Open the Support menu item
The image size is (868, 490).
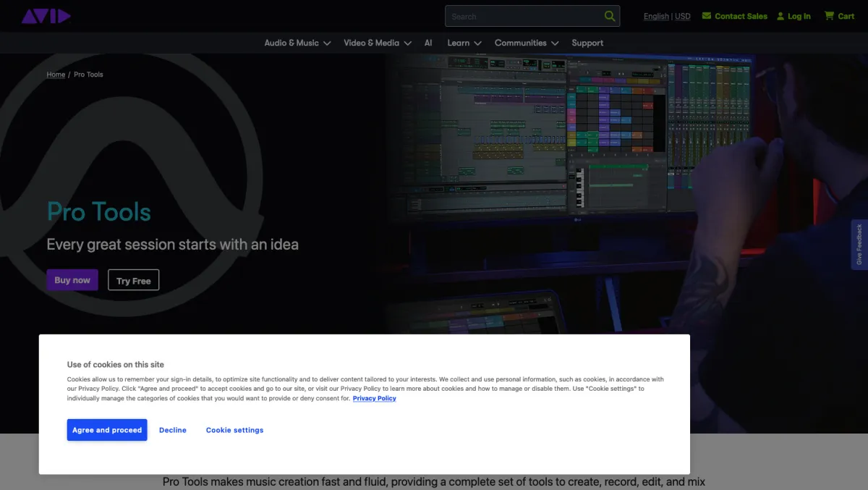[587, 43]
